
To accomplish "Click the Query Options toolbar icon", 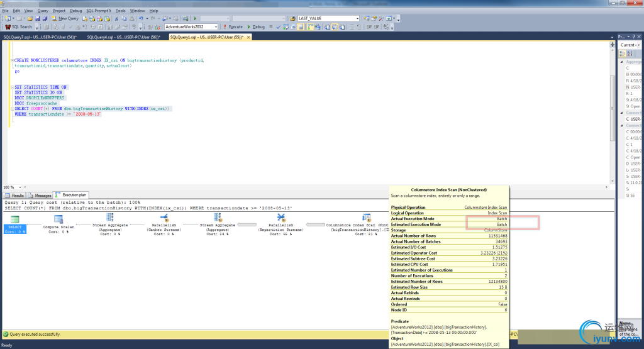I will (x=293, y=26).
